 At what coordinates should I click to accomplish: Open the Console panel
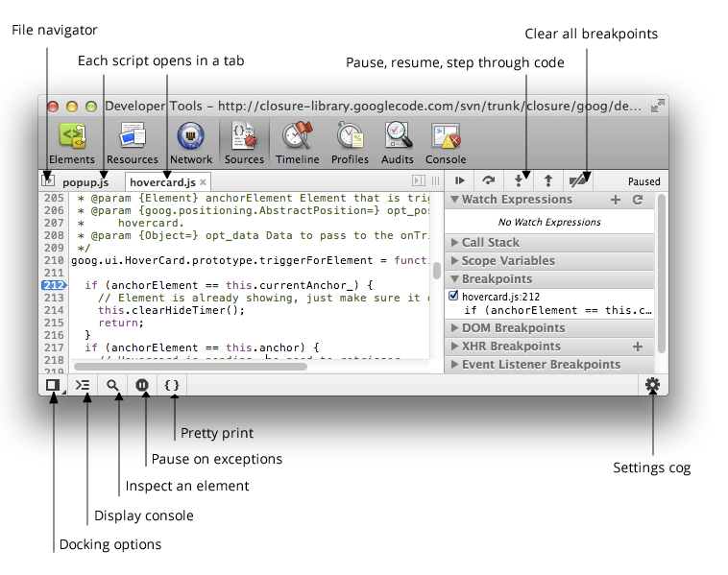(x=446, y=143)
